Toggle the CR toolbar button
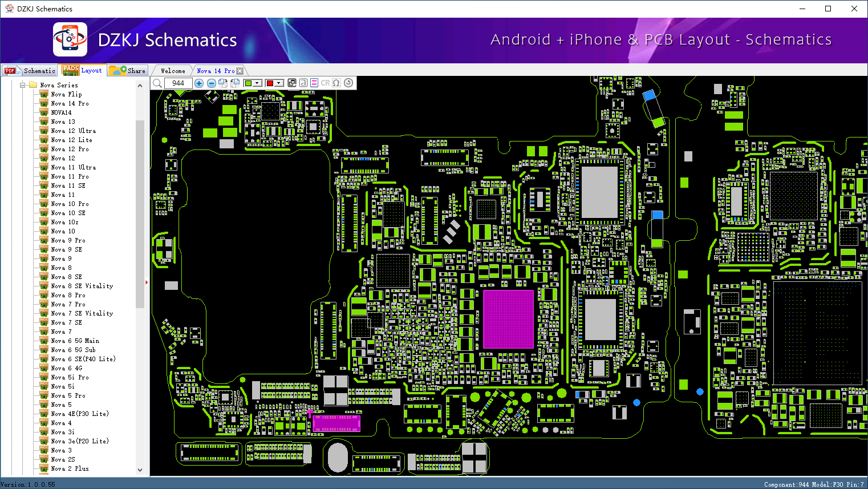This screenshot has width=868, height=489. [x=325, y=83]
